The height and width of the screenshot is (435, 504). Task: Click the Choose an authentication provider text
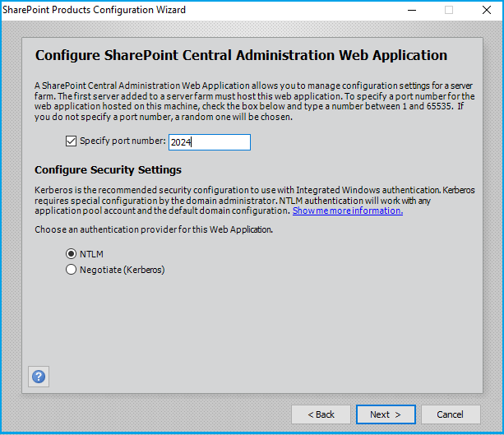pyautogui.click(x=153, y=229)
